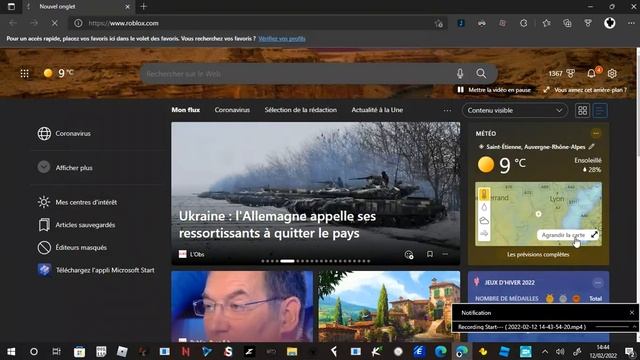The height and width of the screenshot is (360, 640).
Task: Select wind layer on weather map
Action: pos(484,234)
